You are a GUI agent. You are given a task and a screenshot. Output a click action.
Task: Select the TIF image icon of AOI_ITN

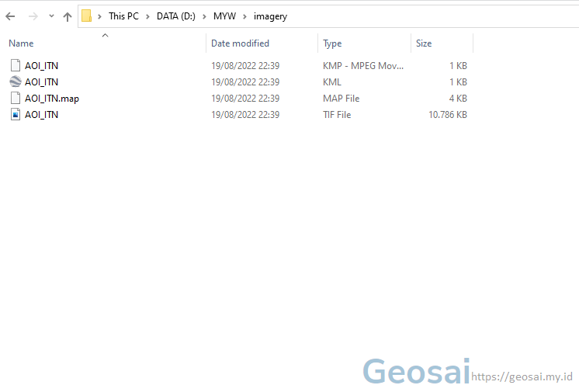tap(16, 114)
